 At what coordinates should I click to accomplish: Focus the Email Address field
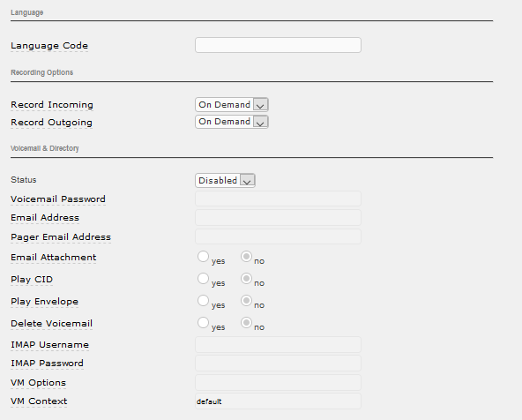pos(278,217)
